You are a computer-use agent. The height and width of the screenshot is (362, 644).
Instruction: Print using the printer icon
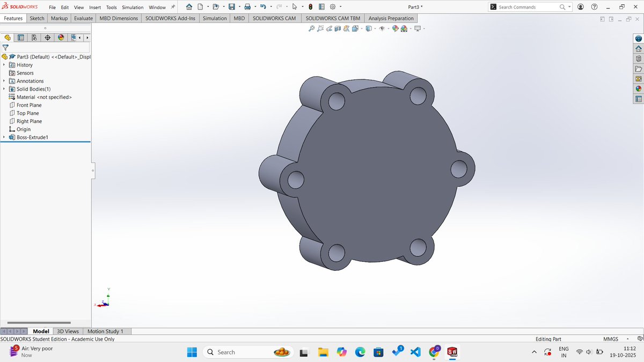click(247, 7)
